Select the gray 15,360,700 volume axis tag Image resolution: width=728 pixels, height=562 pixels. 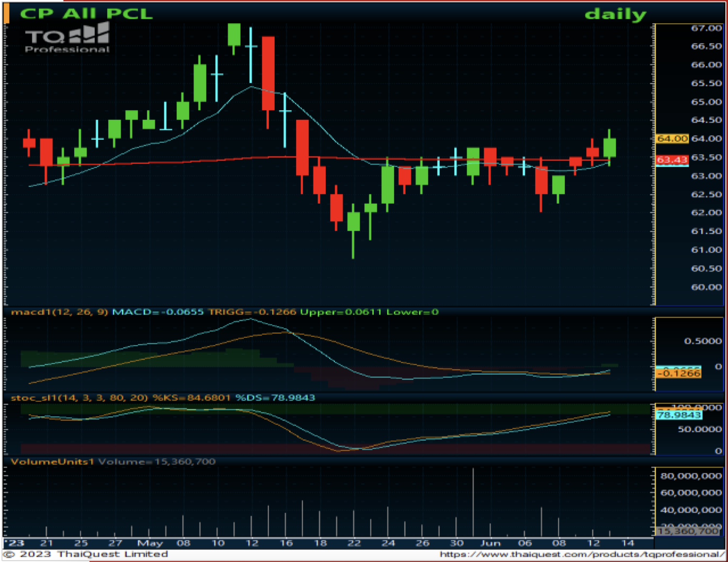(688, 531)
